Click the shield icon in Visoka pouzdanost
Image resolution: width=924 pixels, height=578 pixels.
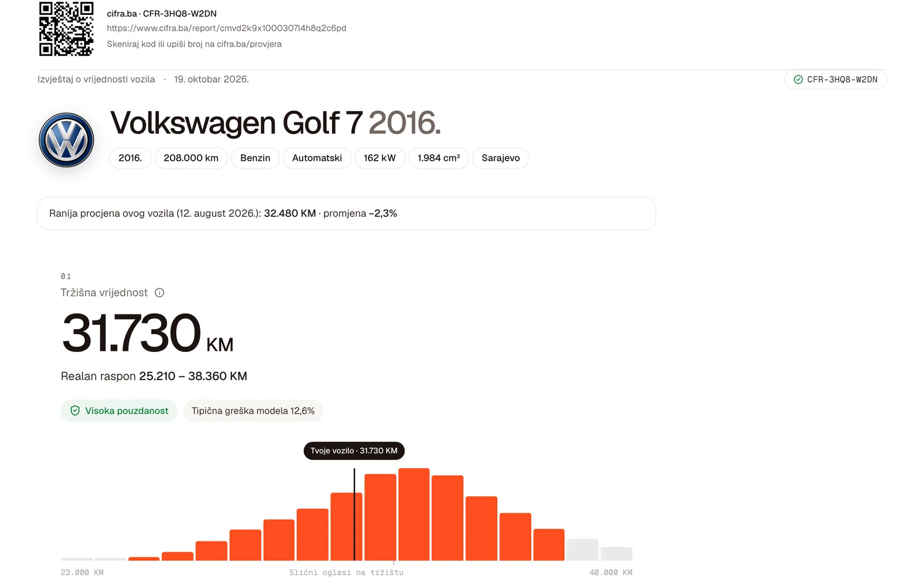click(75, 411)
